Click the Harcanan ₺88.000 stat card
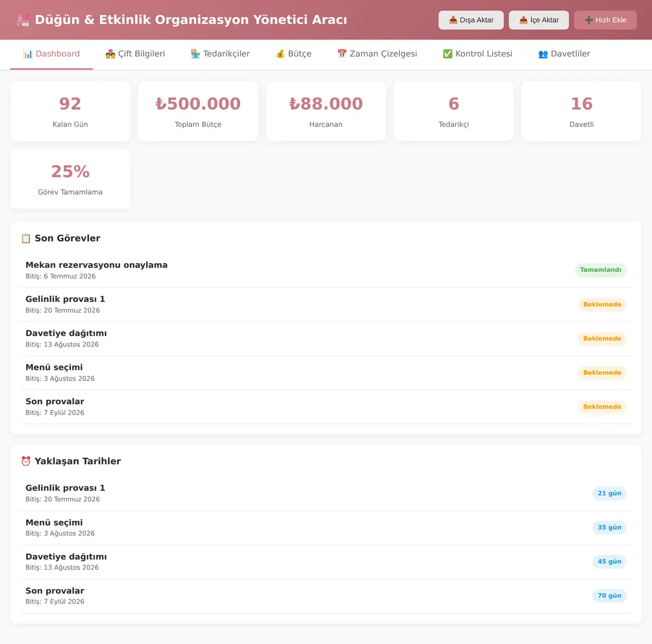Image resolution: width=652 pixels, height=644 pixels. [x=326, y=111]
